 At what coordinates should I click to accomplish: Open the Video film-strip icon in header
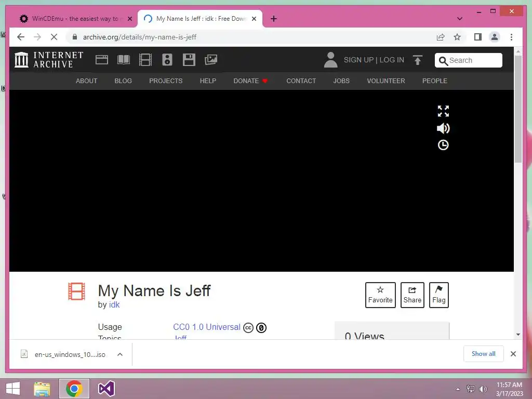[x=145, y=60]
